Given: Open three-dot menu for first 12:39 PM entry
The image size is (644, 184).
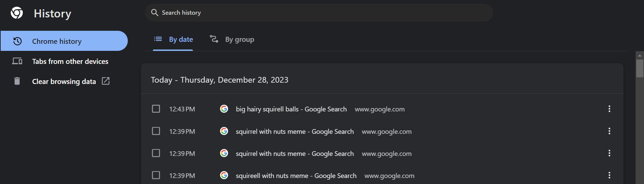Looking at the screenshot, I should (609, 131).
